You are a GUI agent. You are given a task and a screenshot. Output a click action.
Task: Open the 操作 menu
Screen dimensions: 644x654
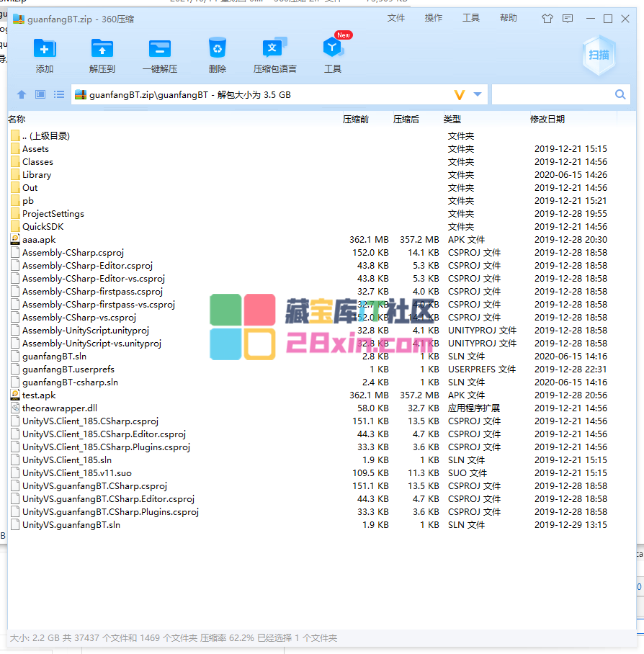[434, 18]
